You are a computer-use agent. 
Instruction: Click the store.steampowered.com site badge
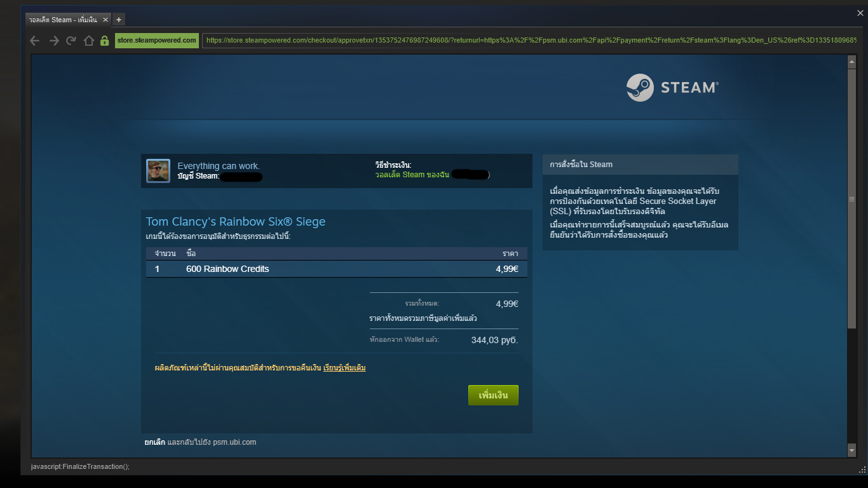(x=157, y=41)
